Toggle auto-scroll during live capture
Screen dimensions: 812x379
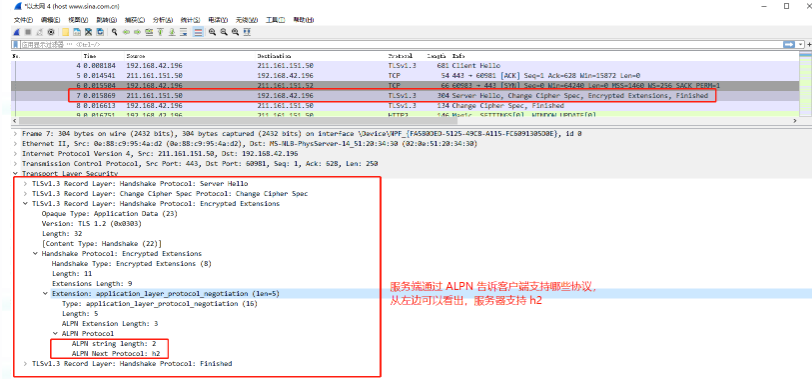pyautogui.click(x=183, y=32)
